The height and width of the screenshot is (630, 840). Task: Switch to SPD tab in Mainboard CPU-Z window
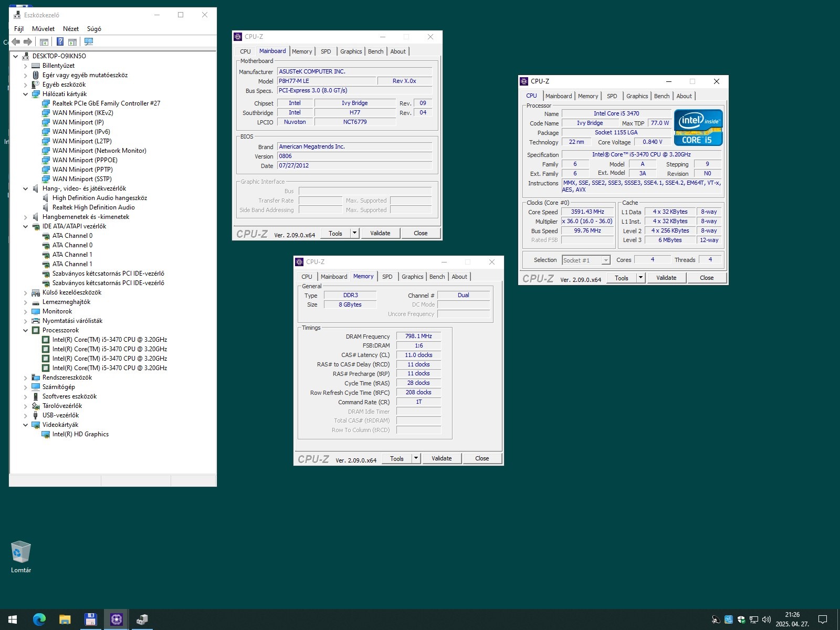(325, 51)
